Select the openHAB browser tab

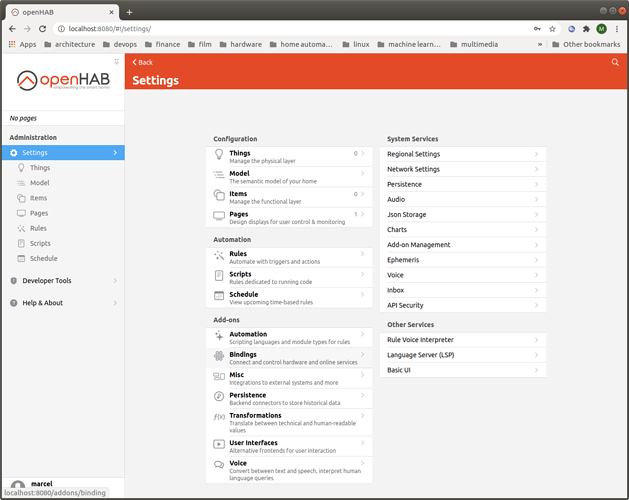point(62,12)
